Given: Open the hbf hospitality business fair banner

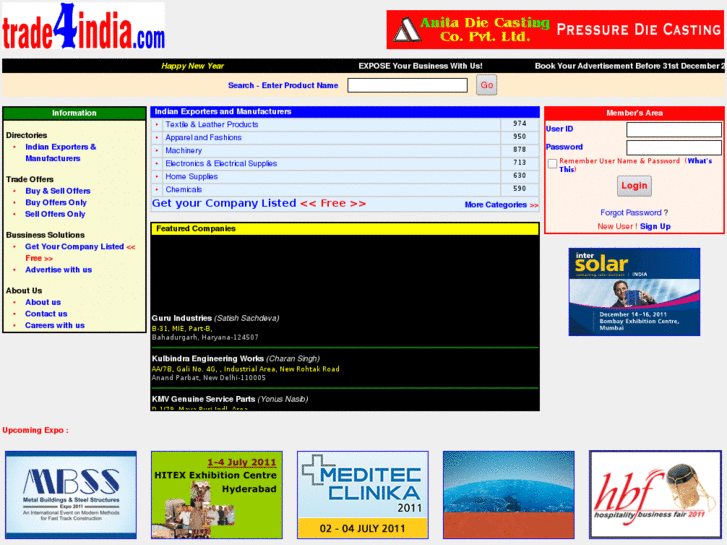Looking at the screenshot, I should 655,494.
